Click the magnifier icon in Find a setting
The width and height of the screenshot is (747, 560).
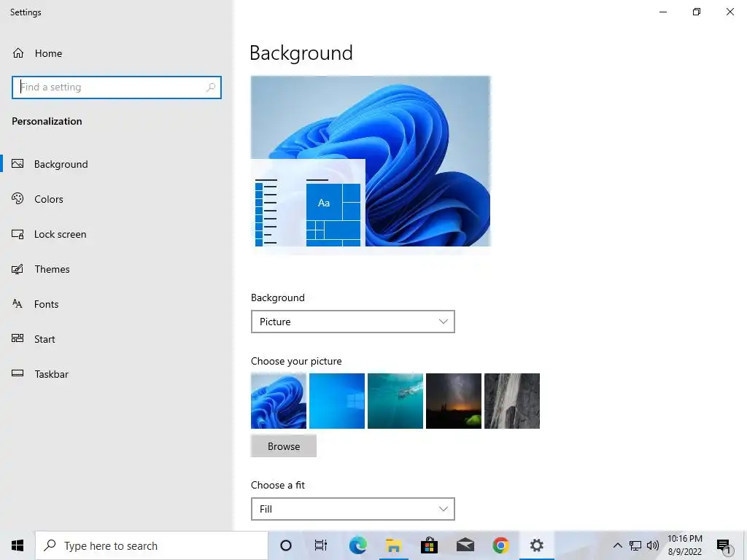(x=211, y=87)
